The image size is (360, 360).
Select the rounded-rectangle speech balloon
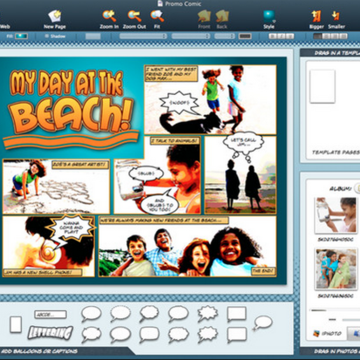click(x=149, y=335)
